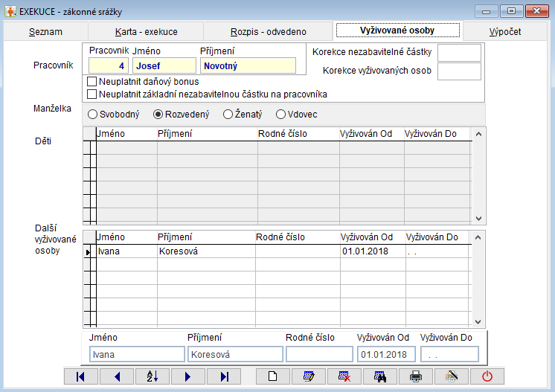Image resolution: width=555 pixels, height=392 pixels.
Task: Click the 01.01.2018 cell in dependents grid
Action: (x=373, y=251)
